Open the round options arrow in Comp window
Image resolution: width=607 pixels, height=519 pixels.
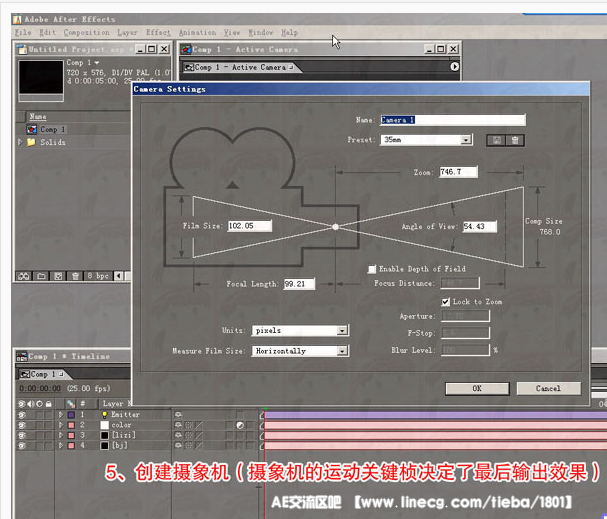(454, 67)
